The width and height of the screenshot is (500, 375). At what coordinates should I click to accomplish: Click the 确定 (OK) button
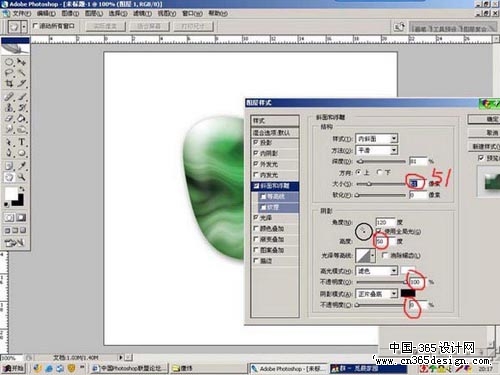pos(484,119)
